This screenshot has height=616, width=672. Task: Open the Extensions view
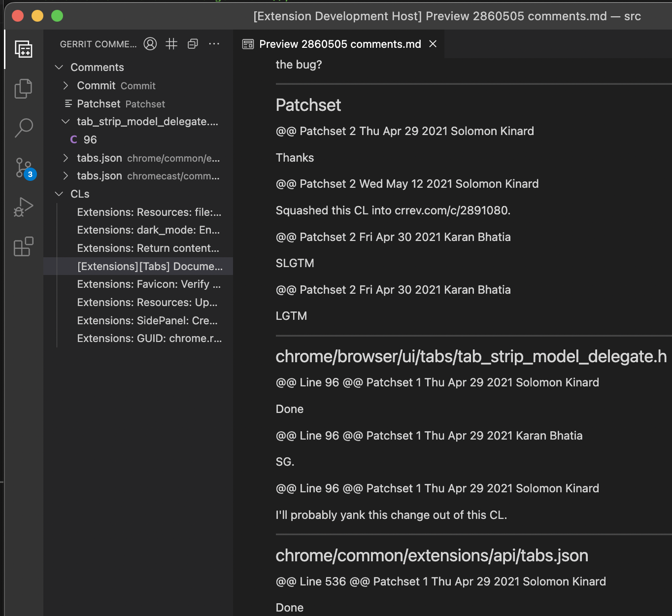pos(23,246)
